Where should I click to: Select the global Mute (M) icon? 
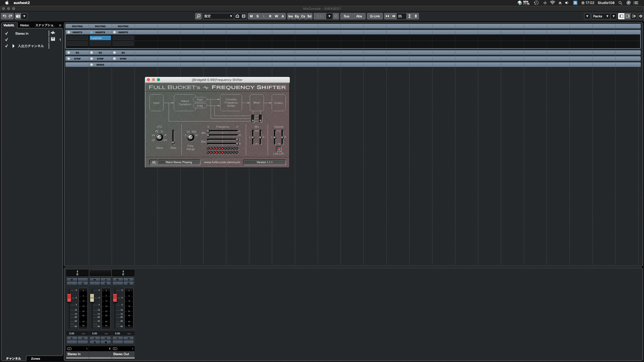tap(251, 16)
